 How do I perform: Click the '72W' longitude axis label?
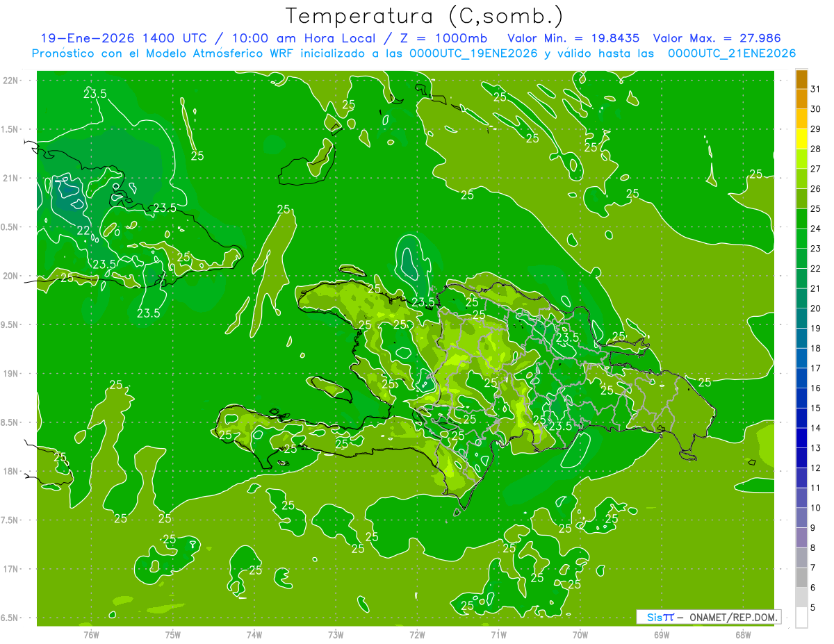418,634
